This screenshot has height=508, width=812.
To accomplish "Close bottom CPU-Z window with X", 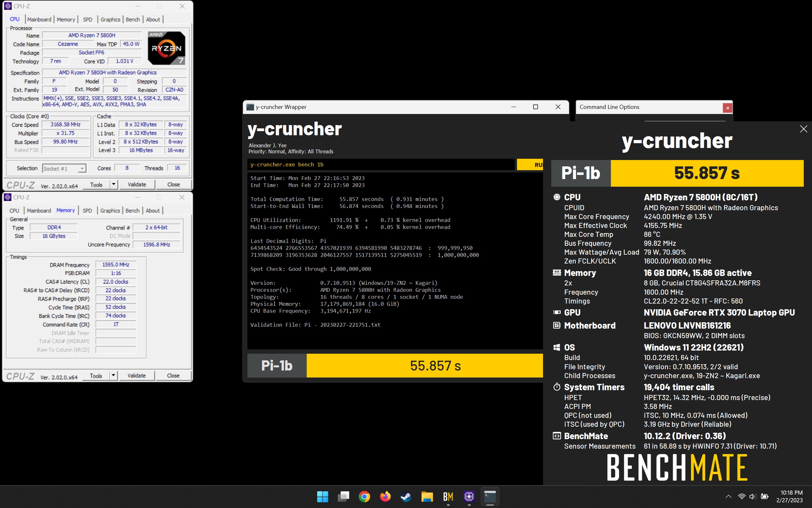I will (x=182, y=197).
